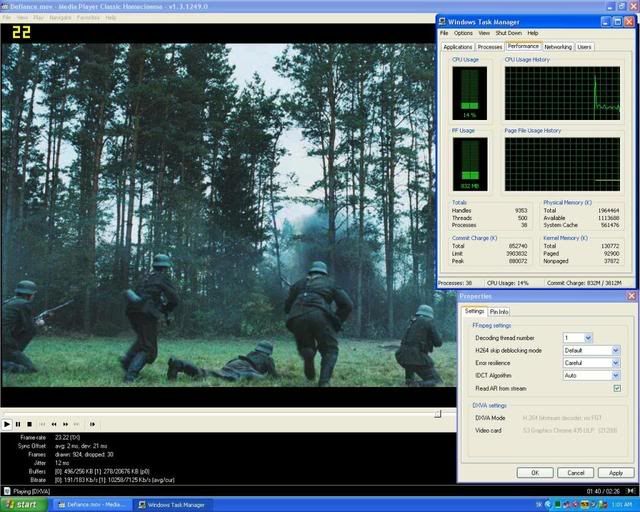
Task: Open Task Manager's Help menu
Action: click(533, 33)
